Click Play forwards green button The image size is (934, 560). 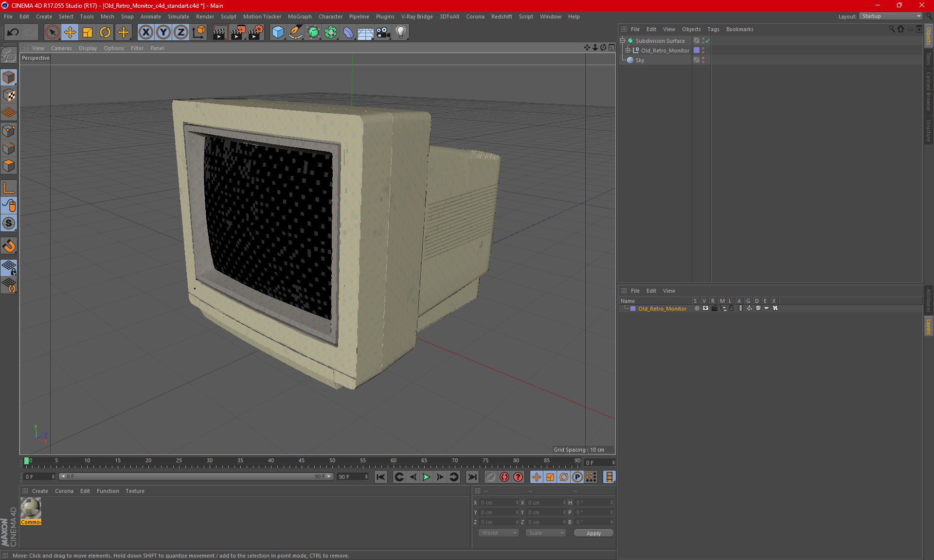[x=426, y=477]
